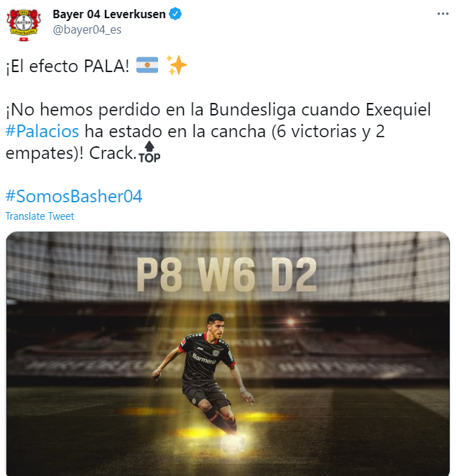
Task: Open the Bayer 04 Leverkusen display name
Action: (109, 14)
